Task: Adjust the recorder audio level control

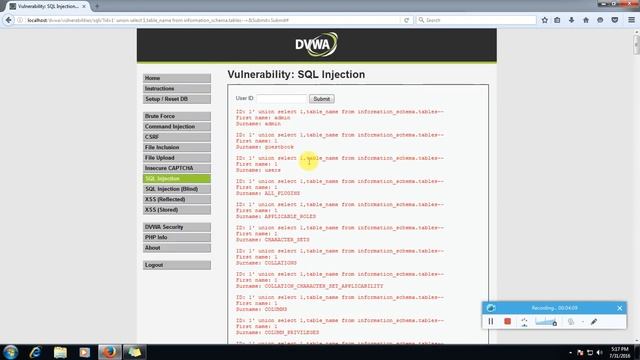Action: tap(546, 322)
